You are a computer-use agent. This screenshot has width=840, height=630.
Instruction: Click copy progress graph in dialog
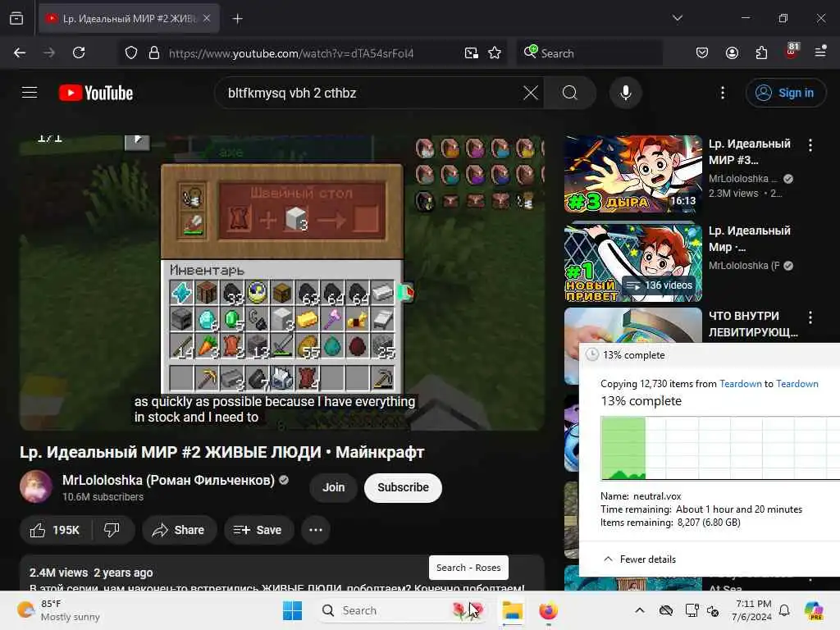coord(720,449)
